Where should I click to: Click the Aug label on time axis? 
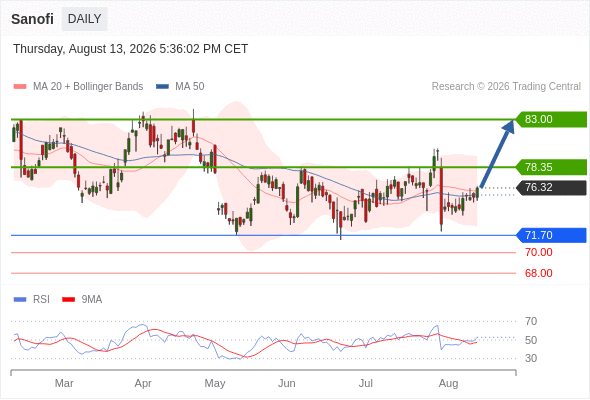point(449,383)
